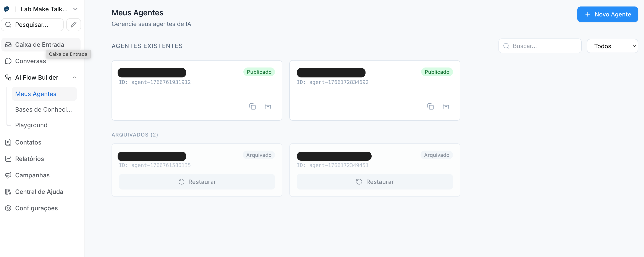Click inside the Buscar search field
Screen dimensions: 644x257
point(540,46)
